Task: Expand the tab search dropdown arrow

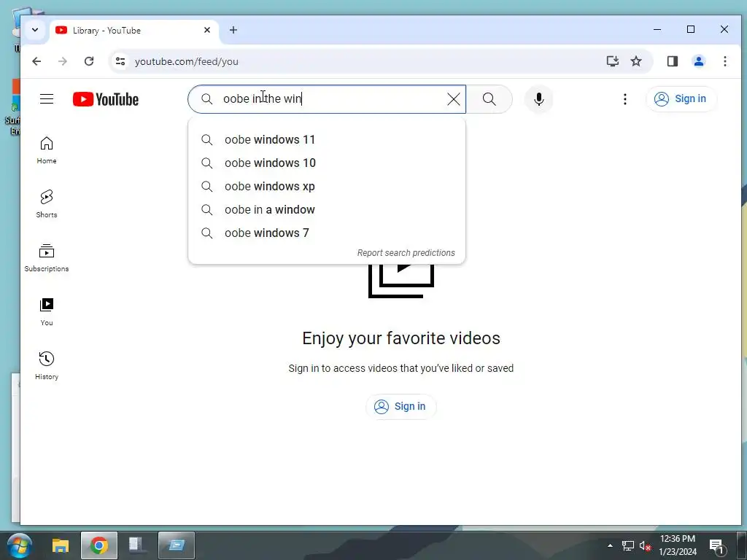Action: tap(35, 30)
